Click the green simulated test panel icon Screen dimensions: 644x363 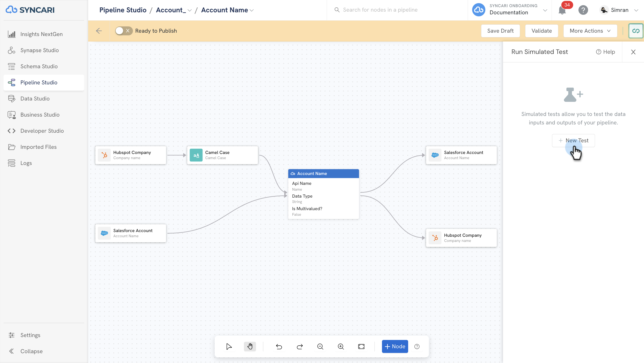tap(636, 31)
